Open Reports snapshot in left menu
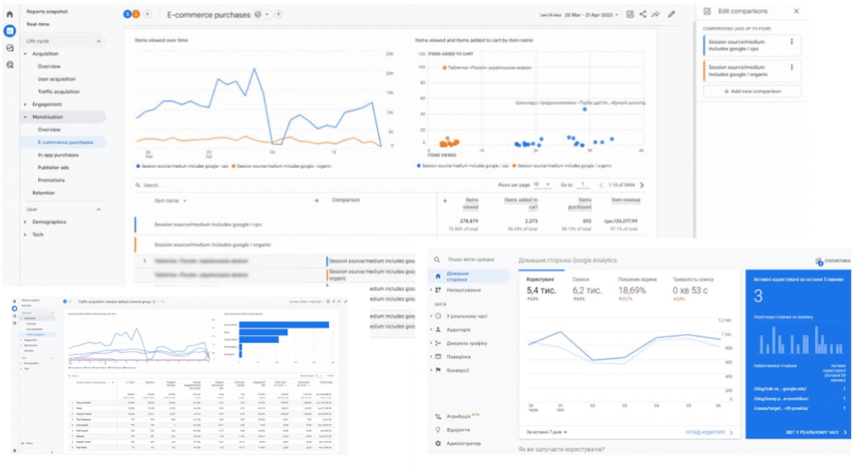Screen dimensions: 868x469 pos(47,11)
